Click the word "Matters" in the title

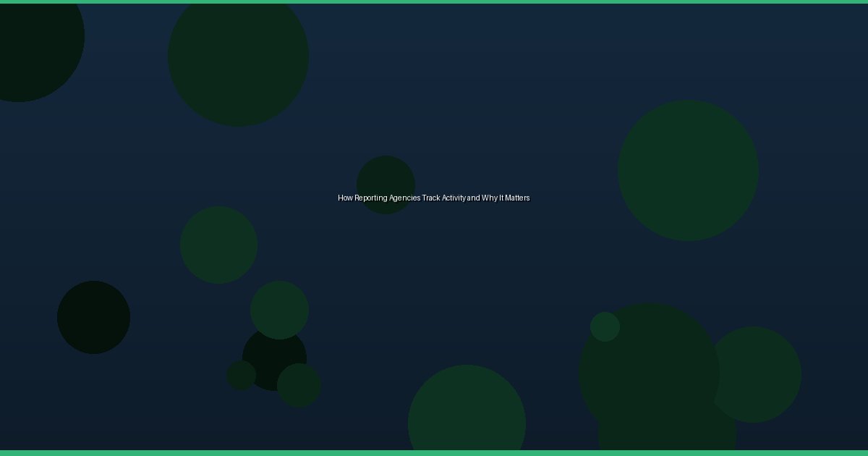pos(517,198)
